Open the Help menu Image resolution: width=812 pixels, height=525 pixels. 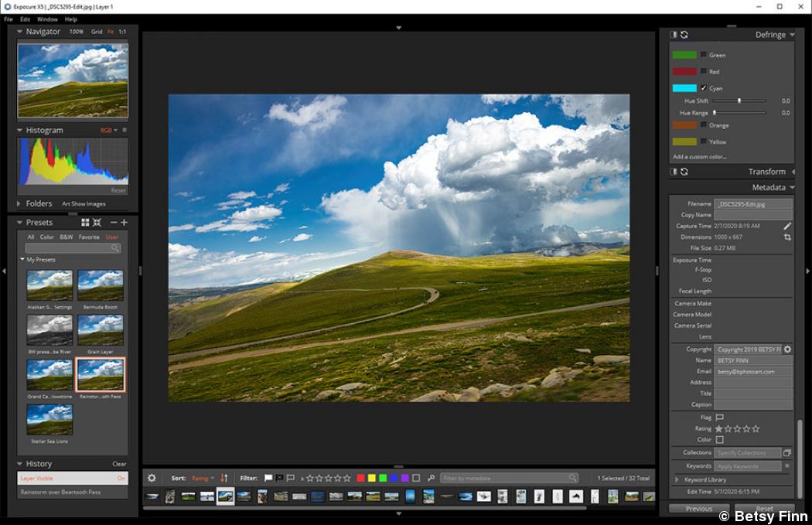pos(71,19)
